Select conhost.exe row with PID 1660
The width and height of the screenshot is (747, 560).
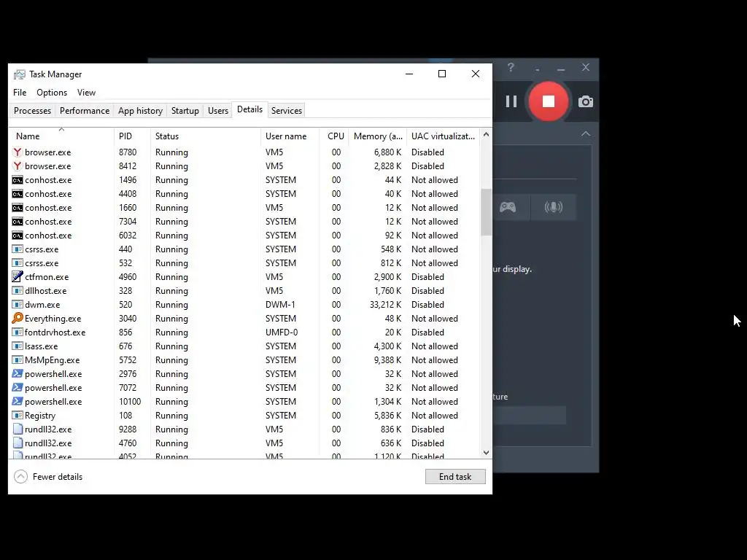click(x=245, y=208)
